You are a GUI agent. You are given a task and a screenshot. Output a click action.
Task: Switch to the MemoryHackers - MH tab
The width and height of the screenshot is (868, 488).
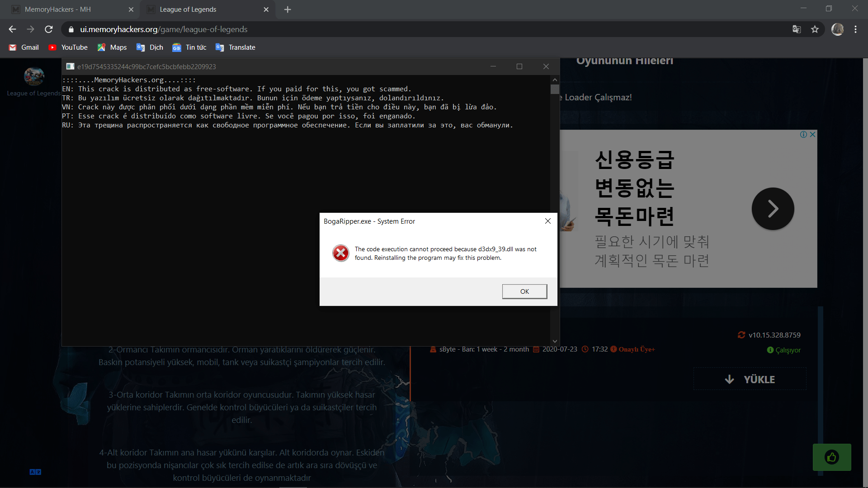coord(57,9)
